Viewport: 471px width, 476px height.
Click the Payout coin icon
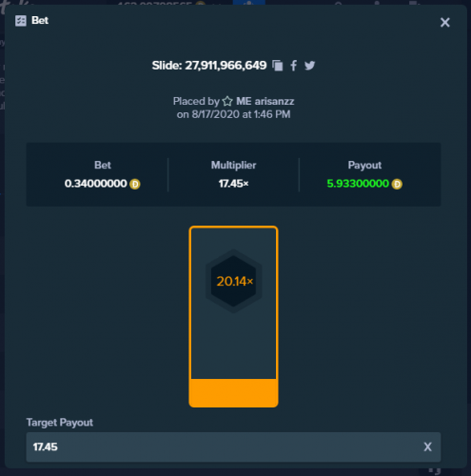click(397, 184)
